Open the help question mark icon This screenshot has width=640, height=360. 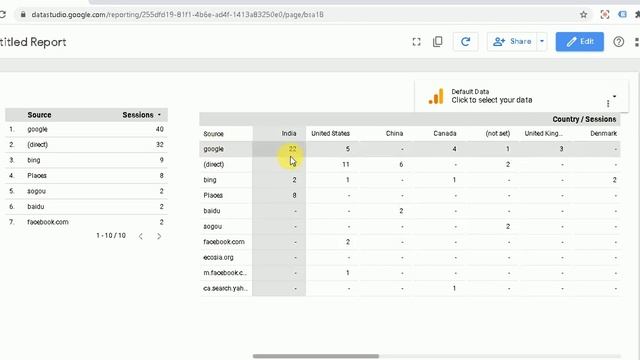pyautogui.click(x=618, y=42)
